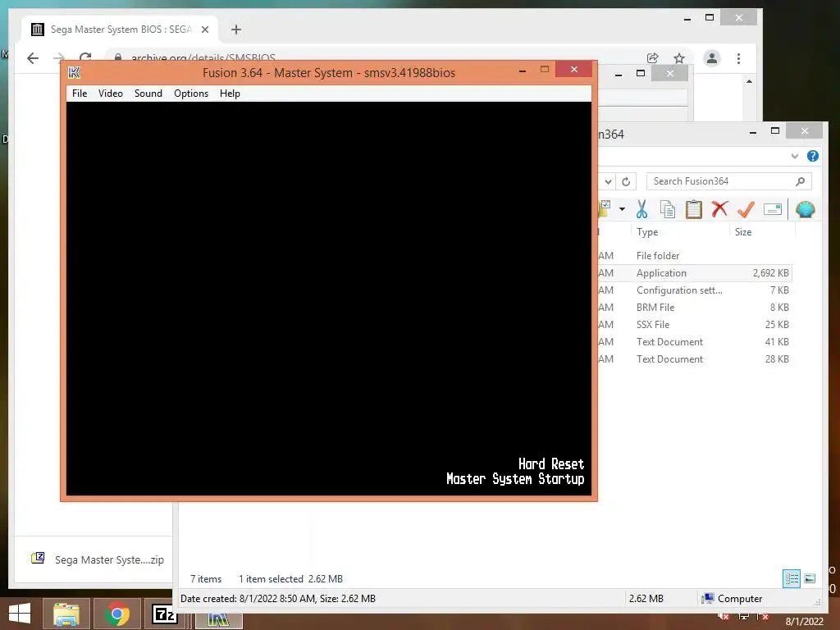Screen dimensions: 840x630
Task: Select the SSX File row
Action: click(x=695, y=324)
